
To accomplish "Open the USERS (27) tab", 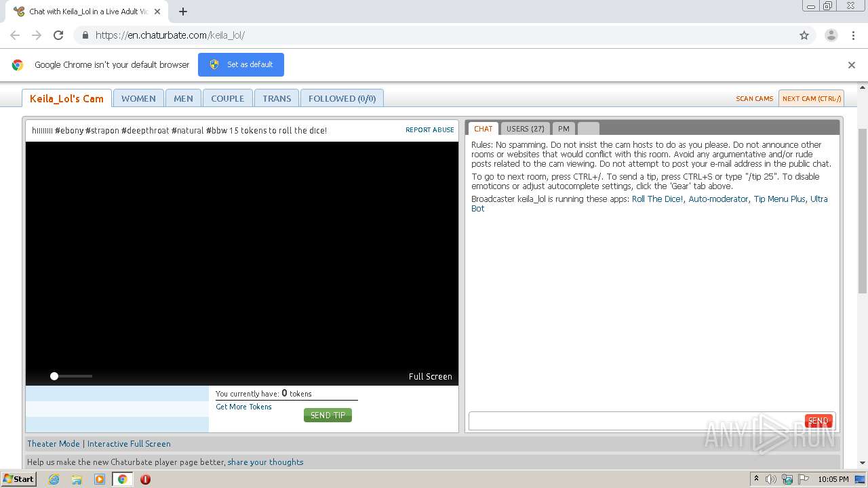I will [x=526, y=128].
